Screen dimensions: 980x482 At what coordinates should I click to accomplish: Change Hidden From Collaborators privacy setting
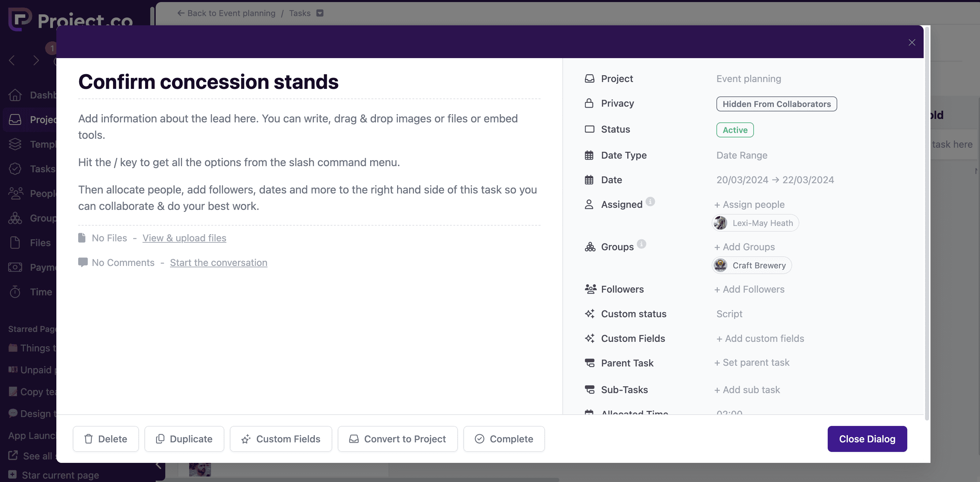776,104
